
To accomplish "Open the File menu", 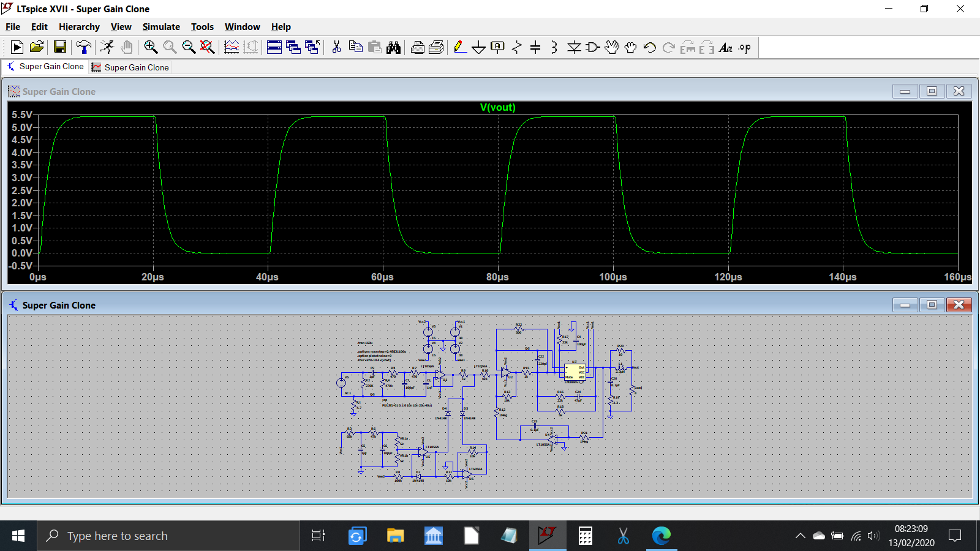I will coord(13,27).
